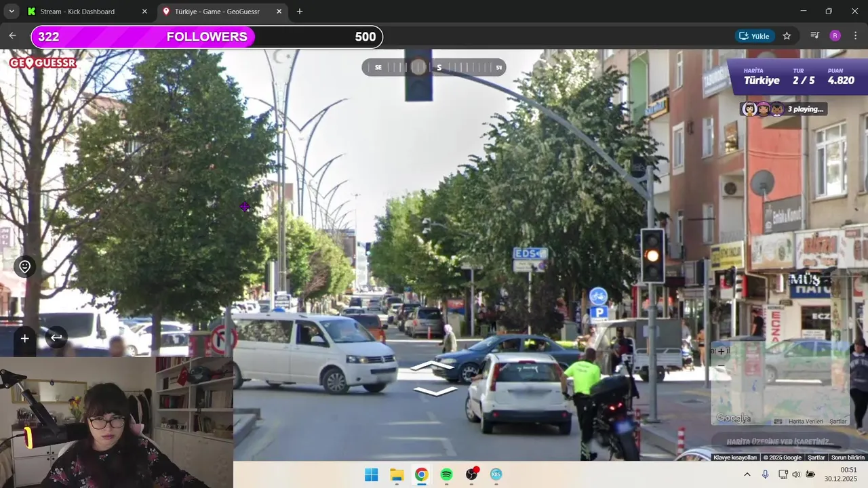Open the network tray icon
Screen dimensions: 868x488
(x=783, y=474)
